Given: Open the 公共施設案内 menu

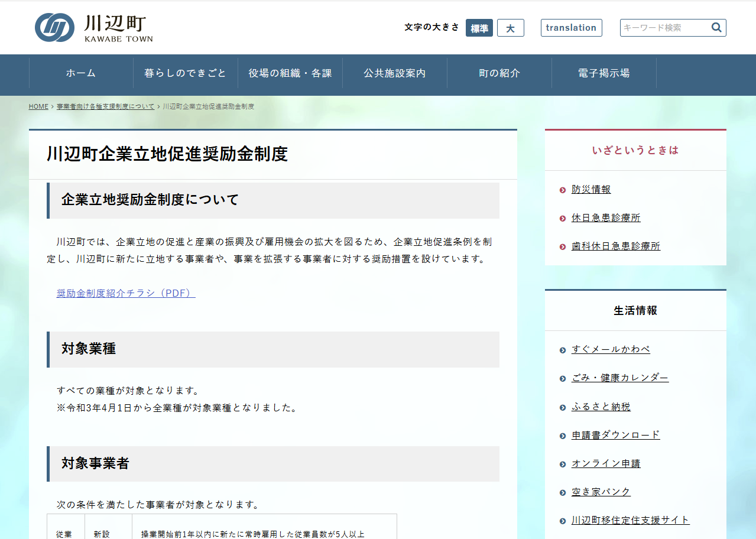Looking at the screenshot, I should 395,73.
